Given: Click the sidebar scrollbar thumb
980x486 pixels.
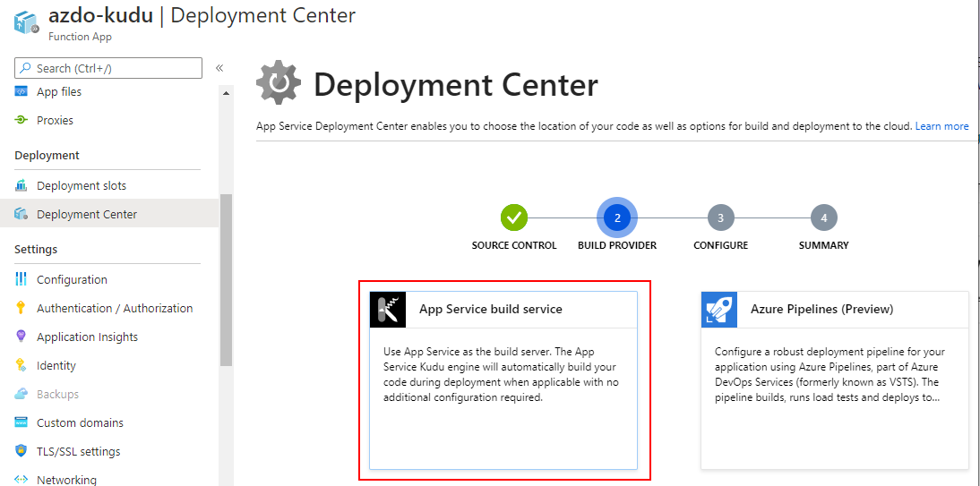Looking at the screenshot, I should (227, 280).
